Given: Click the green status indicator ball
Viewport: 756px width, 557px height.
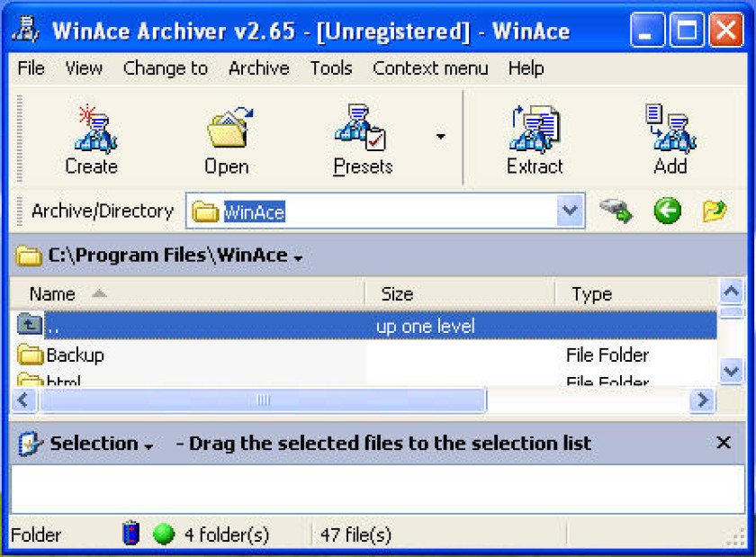Looking at the screenshot, I should pos(164,534).
